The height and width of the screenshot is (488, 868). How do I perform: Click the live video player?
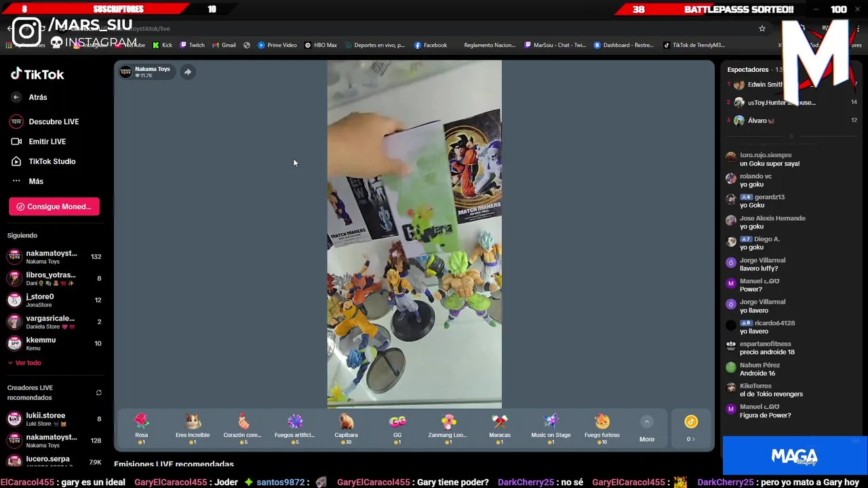(x=414, y=235)
